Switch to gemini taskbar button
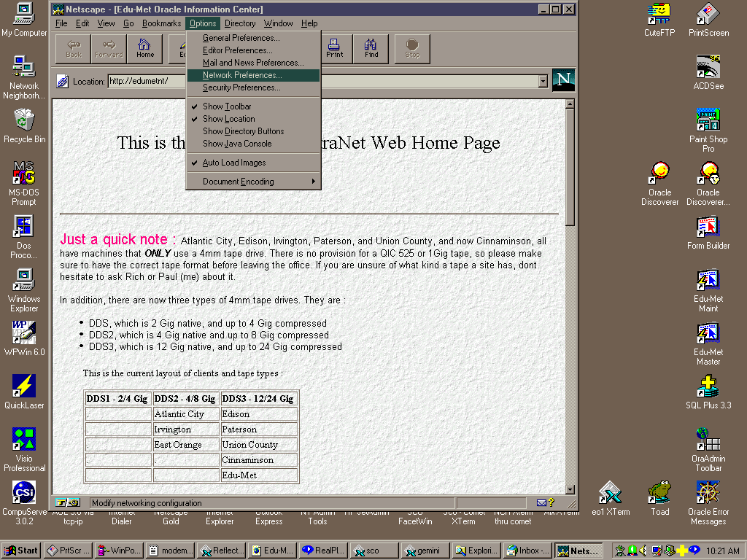Screen dimensions: 747x560 (x=425, y=551)
